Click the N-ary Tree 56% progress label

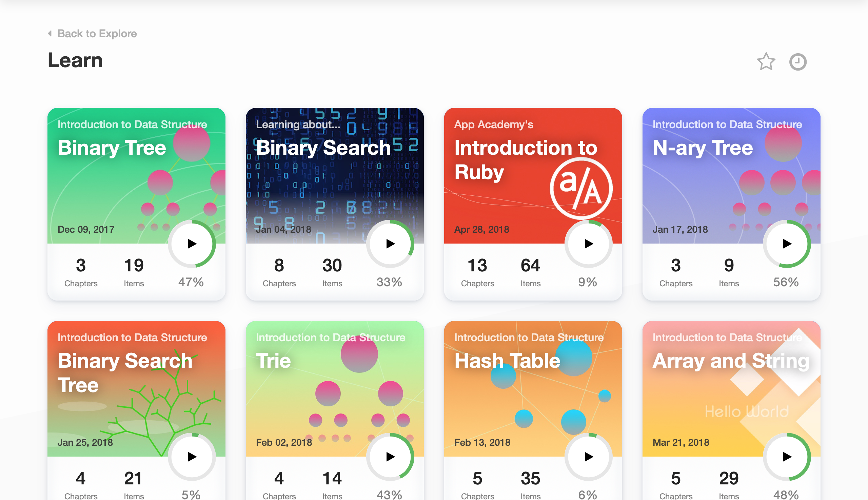[x=786, y=282]
